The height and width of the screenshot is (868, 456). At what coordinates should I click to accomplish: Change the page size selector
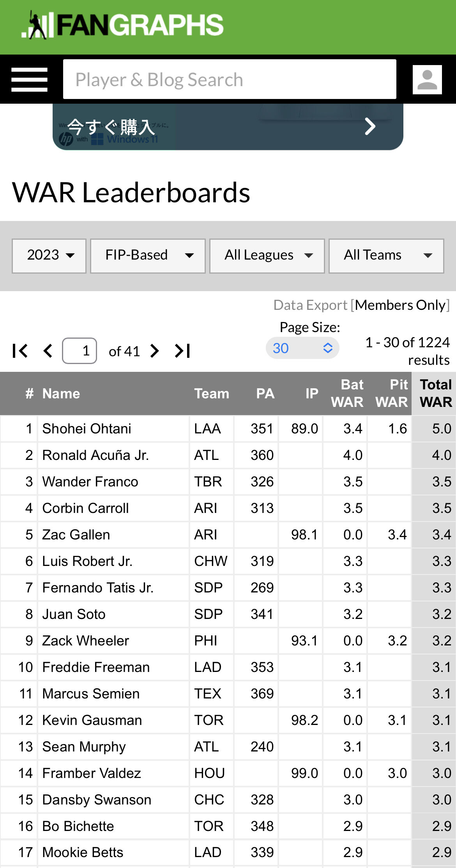tap(302, 348)
